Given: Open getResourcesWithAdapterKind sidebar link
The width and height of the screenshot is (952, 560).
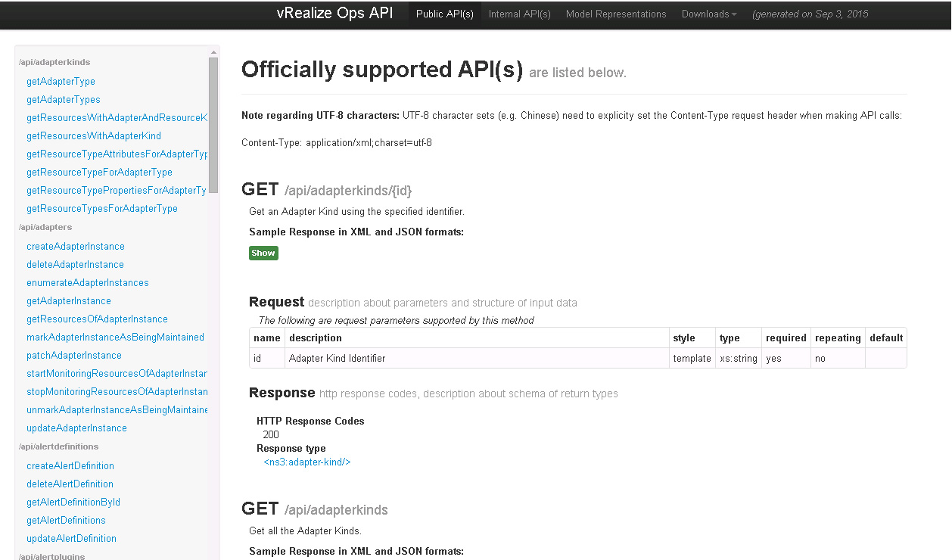Looking at the screenshot, I should [x=94, y=136].
